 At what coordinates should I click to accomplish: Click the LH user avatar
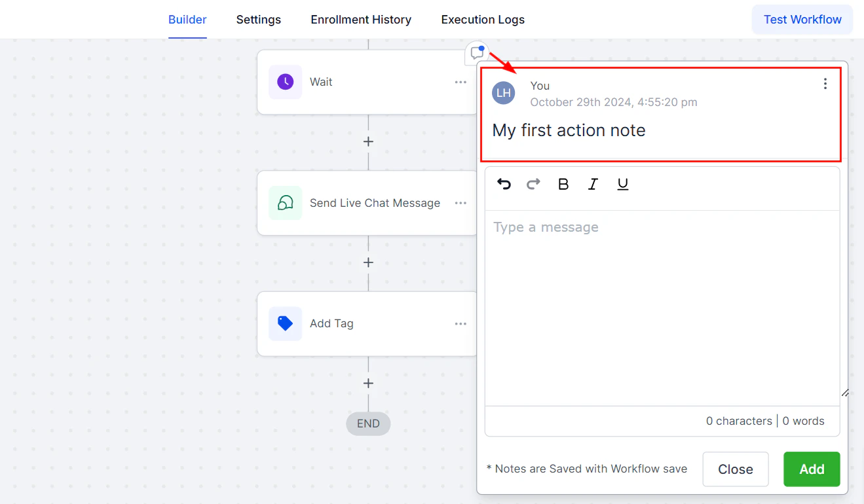504,93
